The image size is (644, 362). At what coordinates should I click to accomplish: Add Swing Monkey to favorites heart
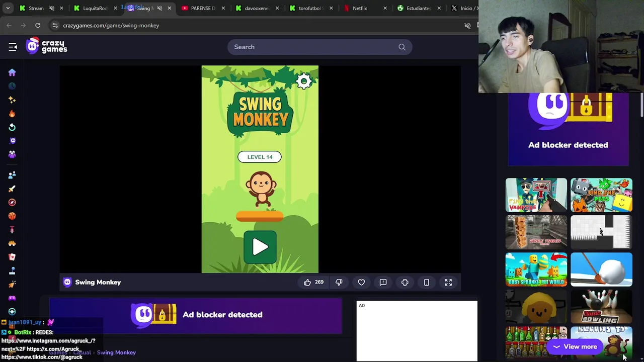(361, 283)
